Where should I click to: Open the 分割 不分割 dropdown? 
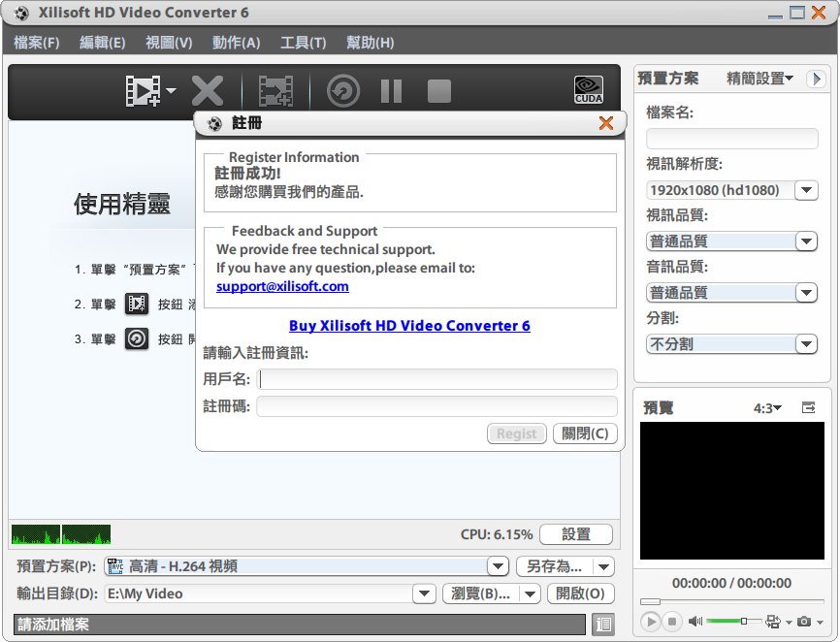806,344
